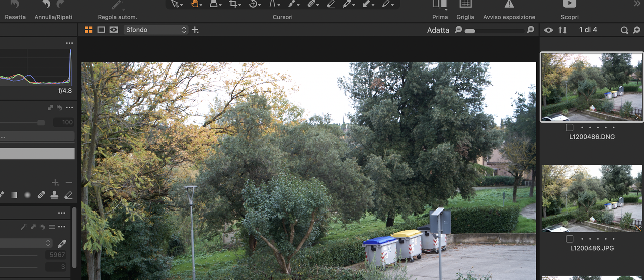
Task: Select the crop cursor tool
Action: click(234, 4)
